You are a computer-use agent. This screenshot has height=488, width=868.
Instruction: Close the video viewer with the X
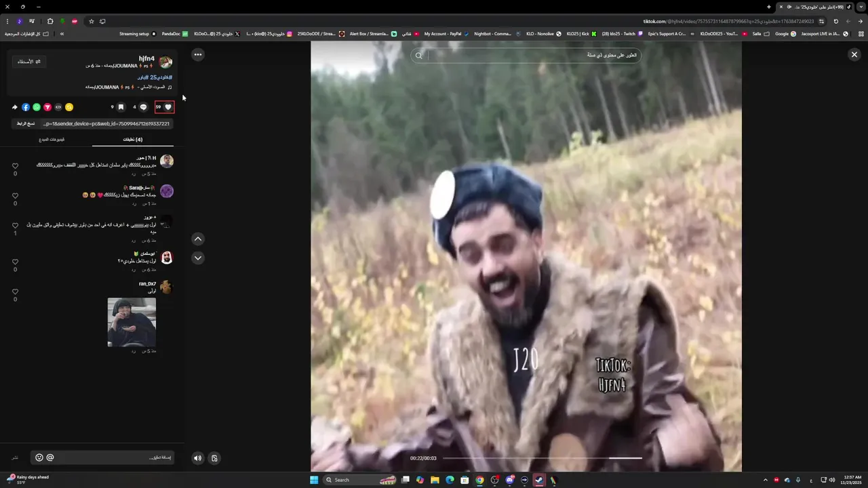854,54
